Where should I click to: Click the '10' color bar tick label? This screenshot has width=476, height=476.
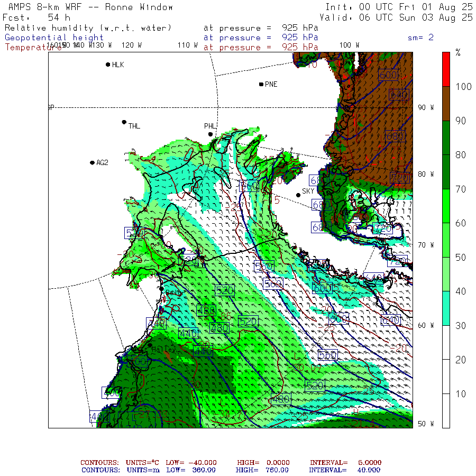point(461,393)
